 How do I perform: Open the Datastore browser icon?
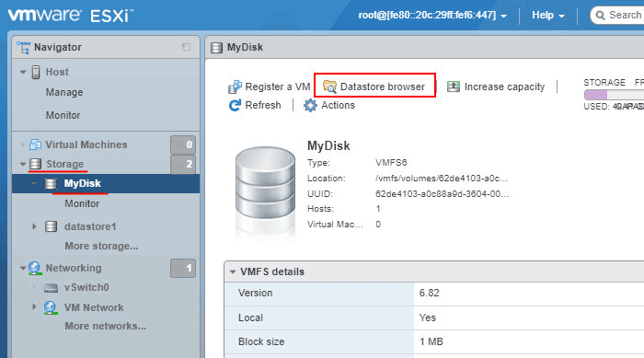(329, 87)
